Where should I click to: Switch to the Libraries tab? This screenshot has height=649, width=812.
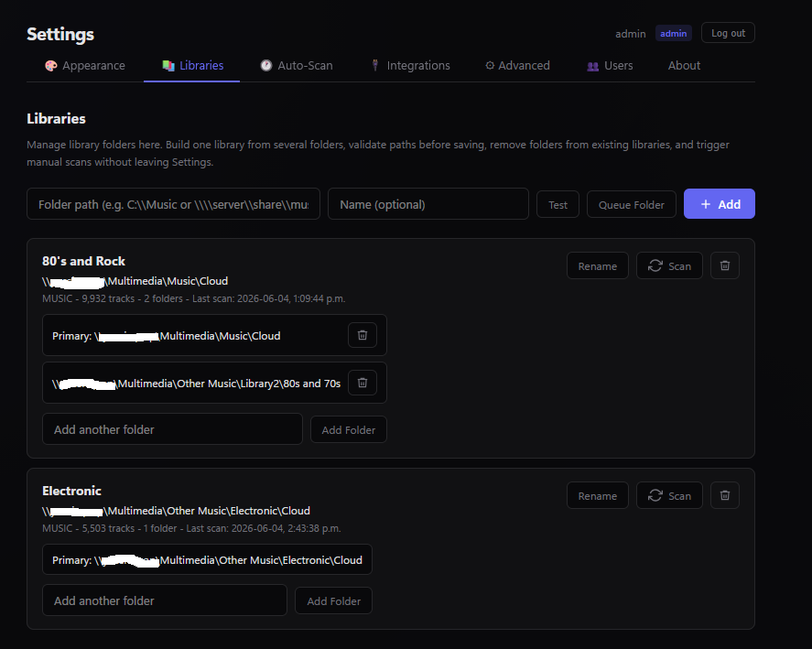coord(192,66)
